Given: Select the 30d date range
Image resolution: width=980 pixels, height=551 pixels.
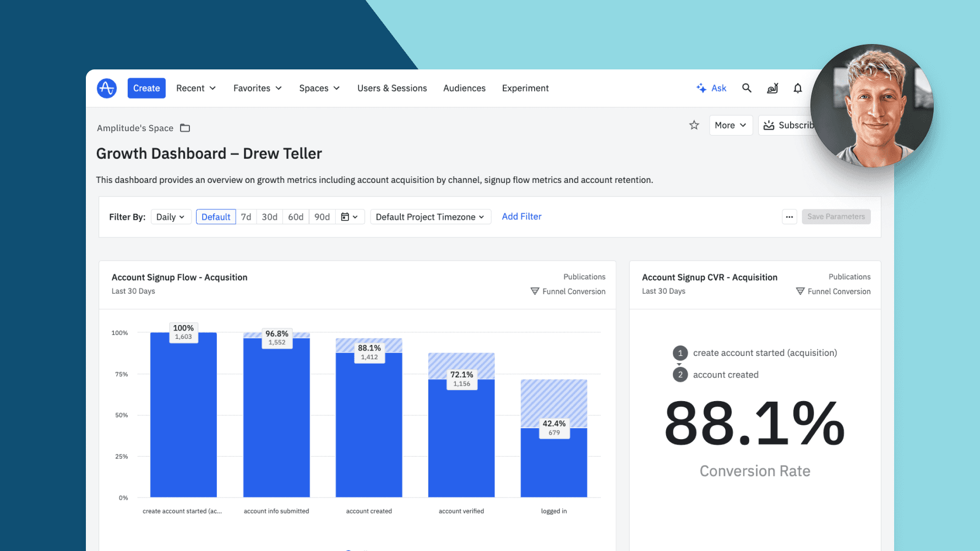Looking at the screenshot, I should click(x=269, y=217).
